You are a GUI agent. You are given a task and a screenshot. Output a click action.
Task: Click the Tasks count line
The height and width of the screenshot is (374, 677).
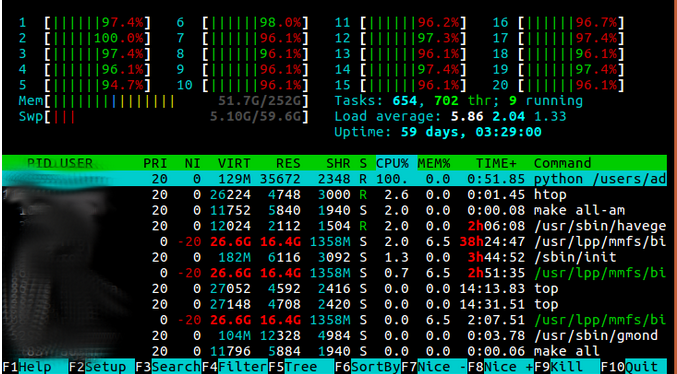459,101
